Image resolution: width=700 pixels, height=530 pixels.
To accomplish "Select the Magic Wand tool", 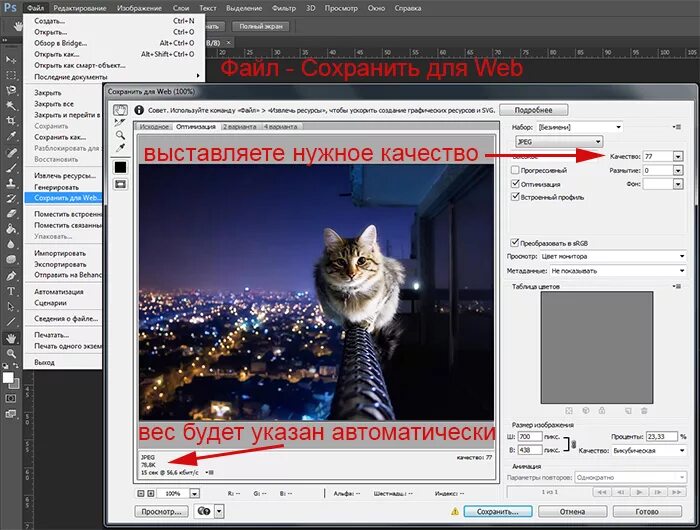I will (11, 105).
